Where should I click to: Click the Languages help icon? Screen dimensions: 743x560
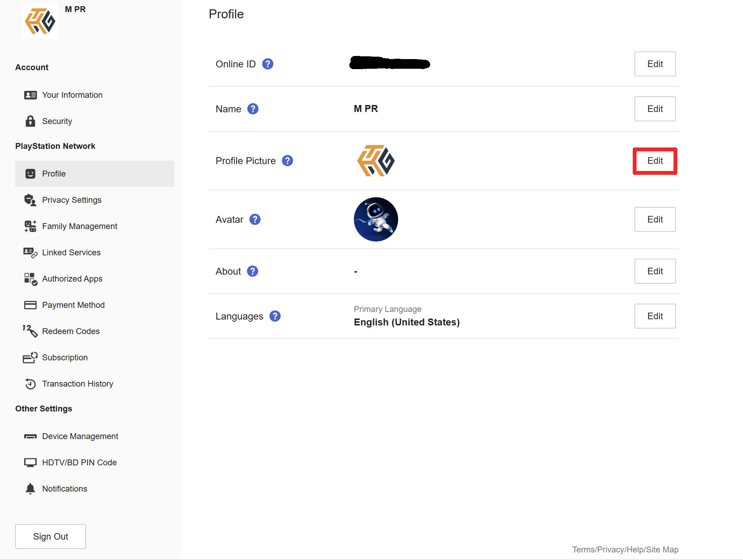click(275, 316)
